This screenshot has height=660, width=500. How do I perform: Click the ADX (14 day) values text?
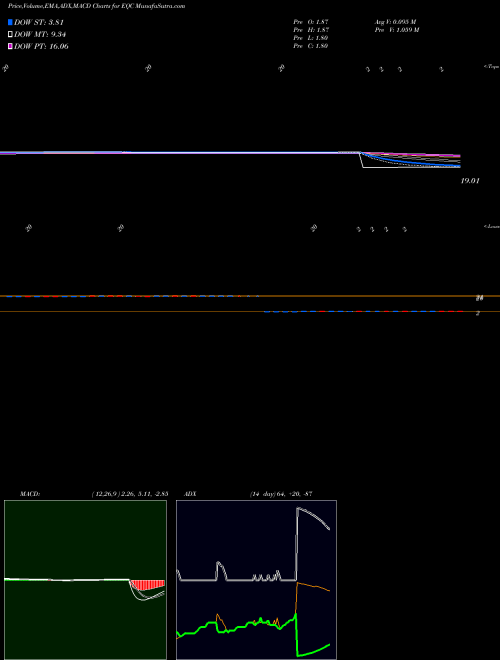(281, 494)
